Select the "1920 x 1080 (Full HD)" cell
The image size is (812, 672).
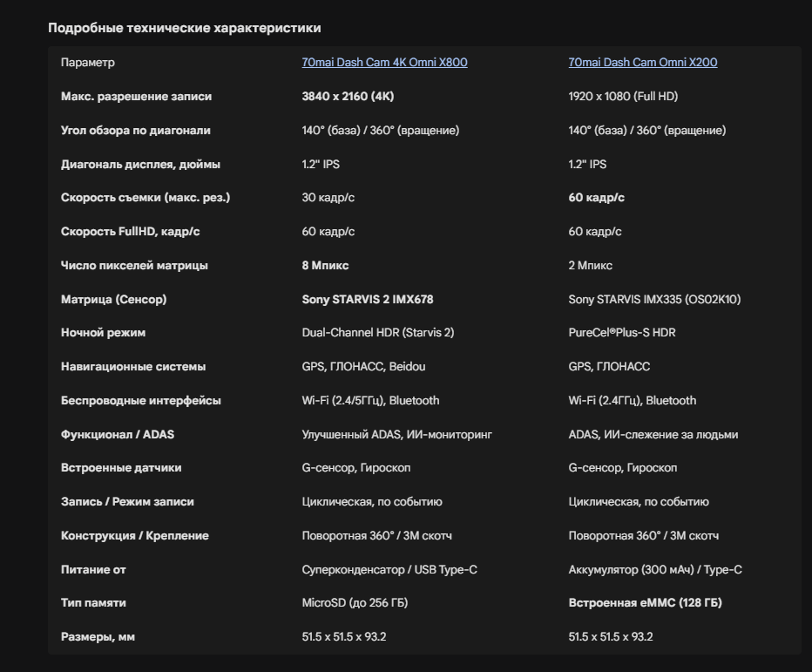click(x=623, y=97)
